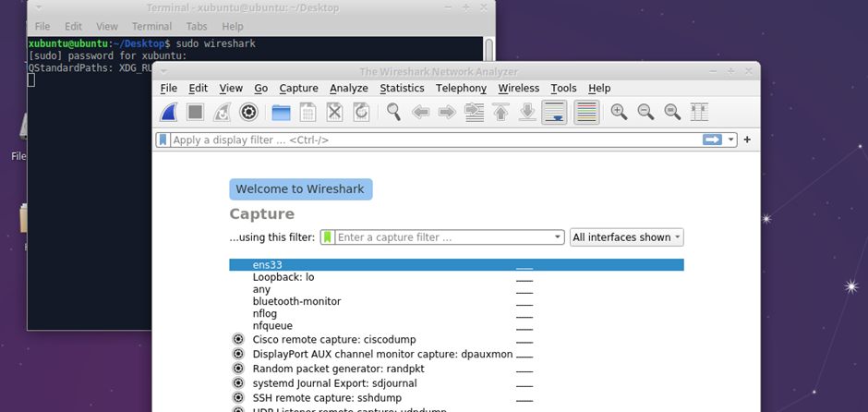Open options gear for systemd sdjournal

(x=238, y=382)
